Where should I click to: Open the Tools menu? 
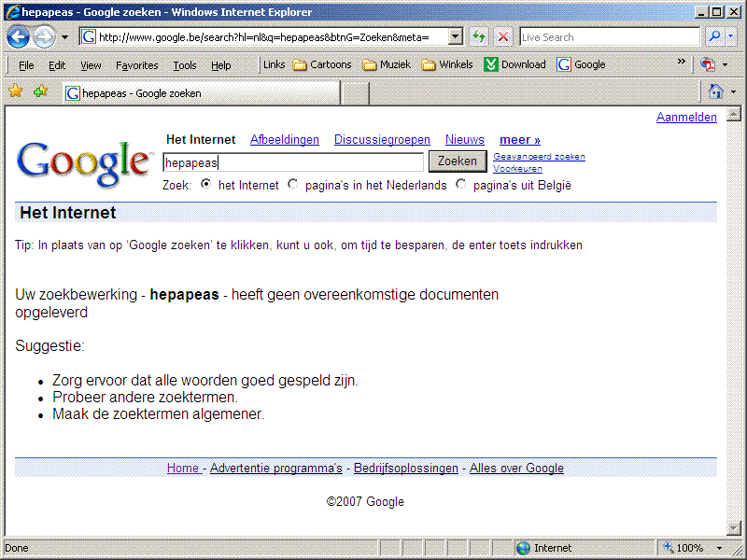click(184, 65)
